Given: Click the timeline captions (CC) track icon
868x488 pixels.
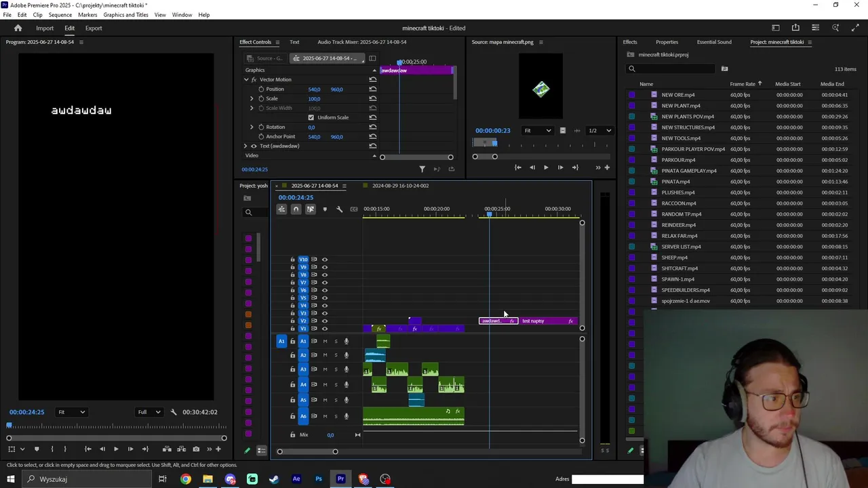Looking at the screenshot, I should pyautogui.click(x=353, y=209).
